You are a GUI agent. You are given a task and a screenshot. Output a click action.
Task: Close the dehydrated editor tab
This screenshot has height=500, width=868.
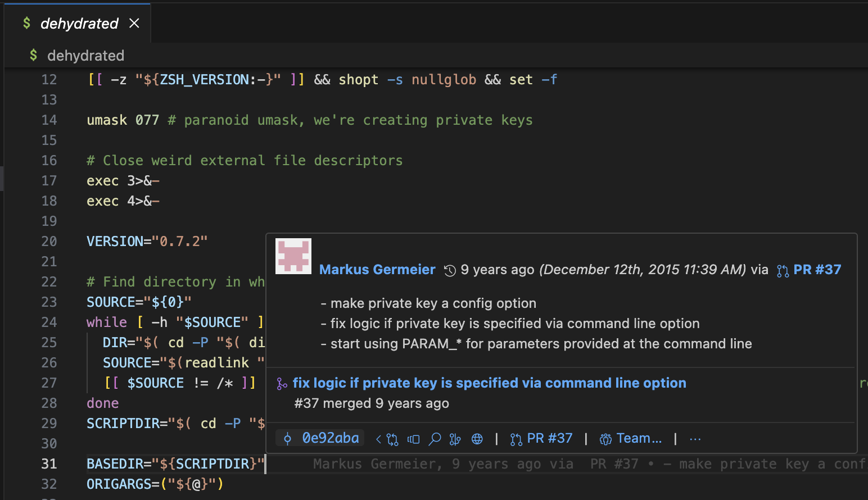(x=134, y=23)
